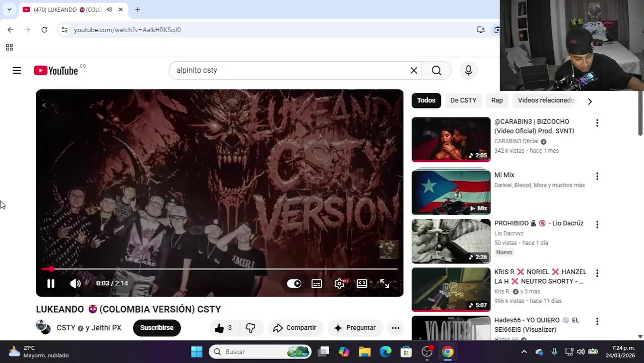Click the Preguntar button
Screen dimensions: 644x363
[355, 328]
